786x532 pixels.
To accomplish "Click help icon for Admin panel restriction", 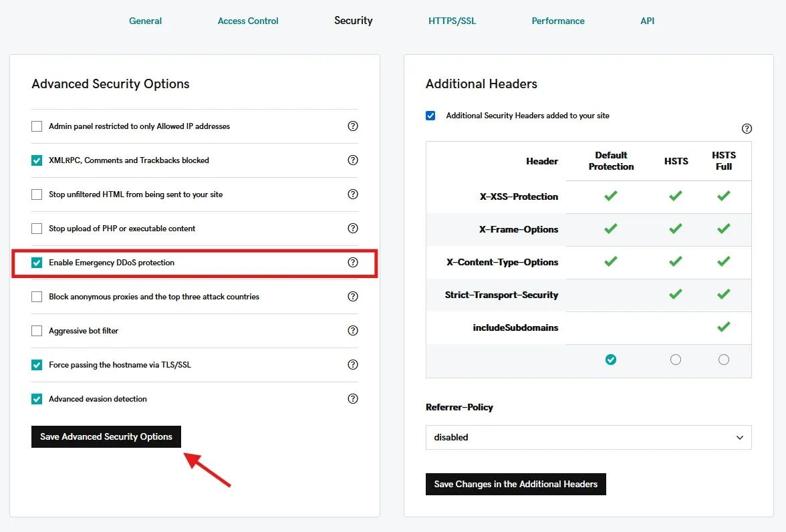I will 353,126.
